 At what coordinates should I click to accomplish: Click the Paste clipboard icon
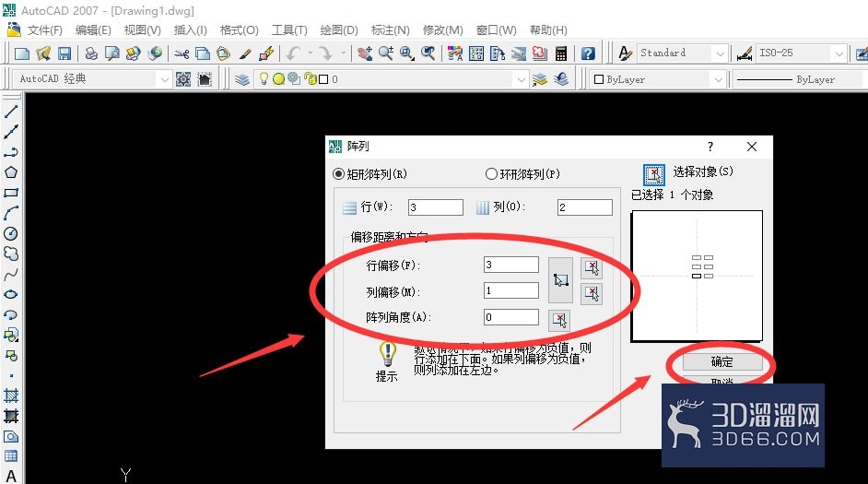pos(223,53)
